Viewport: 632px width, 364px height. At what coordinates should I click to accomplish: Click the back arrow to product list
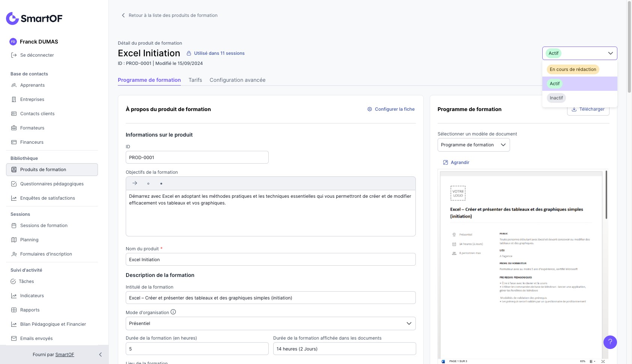(123, 15)
